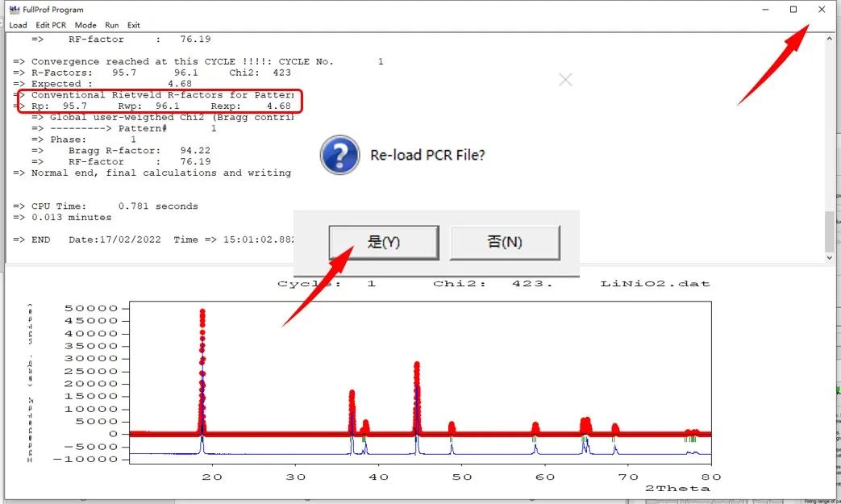This screenshot has width=841, height=504.
Task: Open the Edit PCR menu
Action: 51,25
